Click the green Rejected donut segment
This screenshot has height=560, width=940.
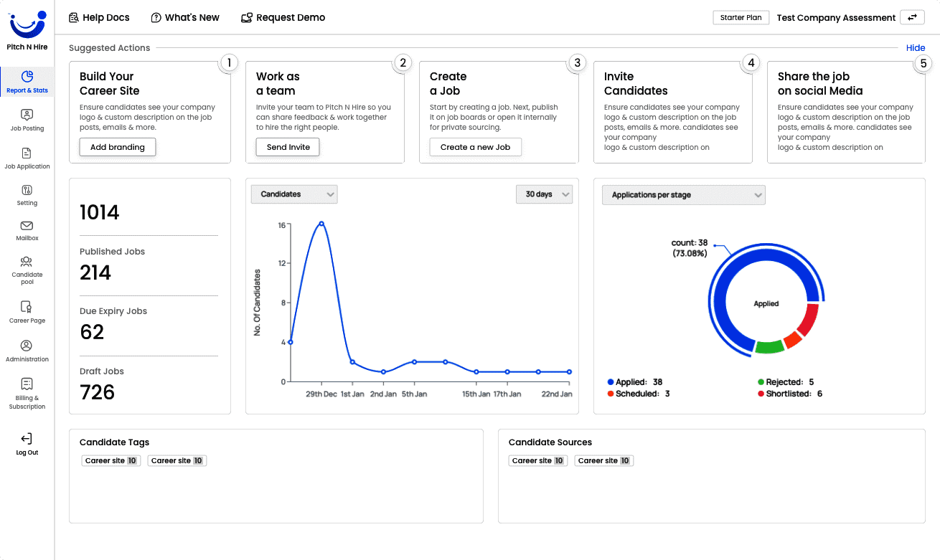point(769,347)
